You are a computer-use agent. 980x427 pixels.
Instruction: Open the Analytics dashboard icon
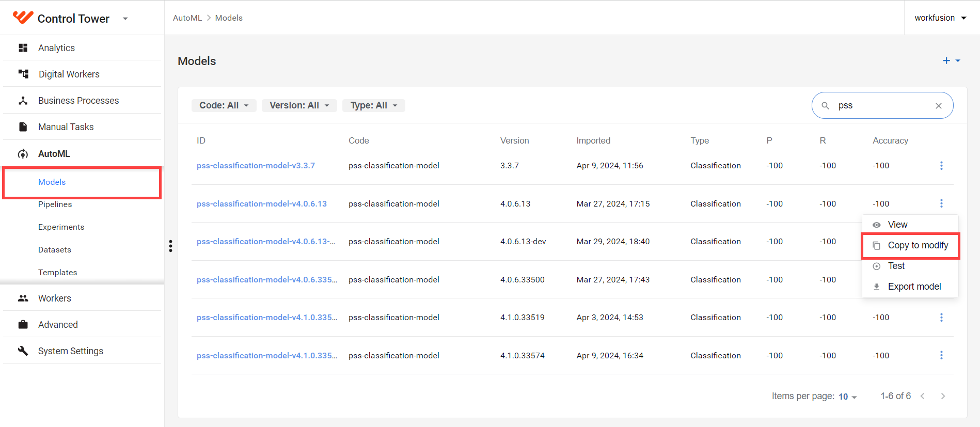click(x=23, y=48)
